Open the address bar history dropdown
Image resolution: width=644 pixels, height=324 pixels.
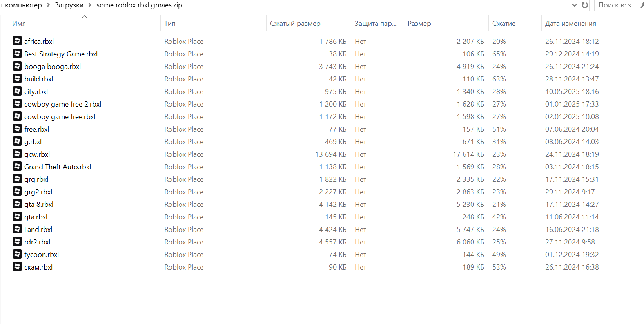coord(575,5)
